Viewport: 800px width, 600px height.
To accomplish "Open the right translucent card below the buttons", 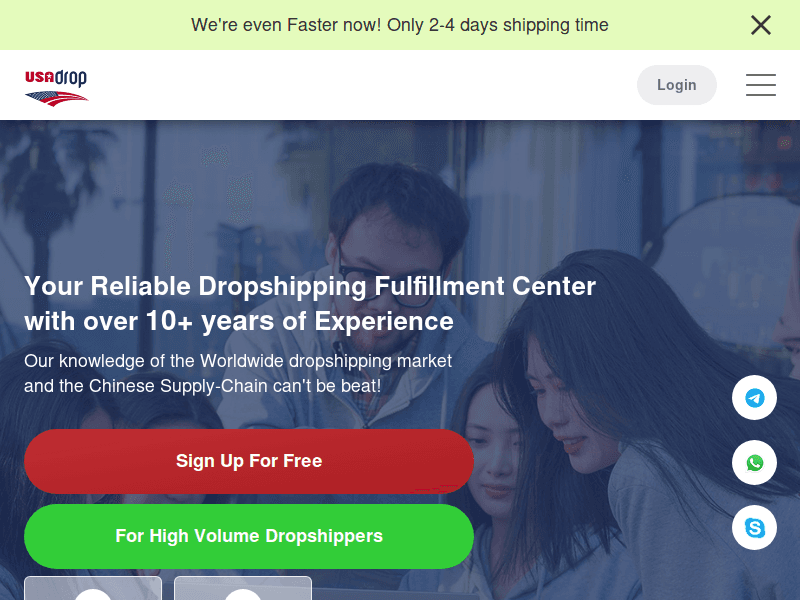I will point(243,588).
